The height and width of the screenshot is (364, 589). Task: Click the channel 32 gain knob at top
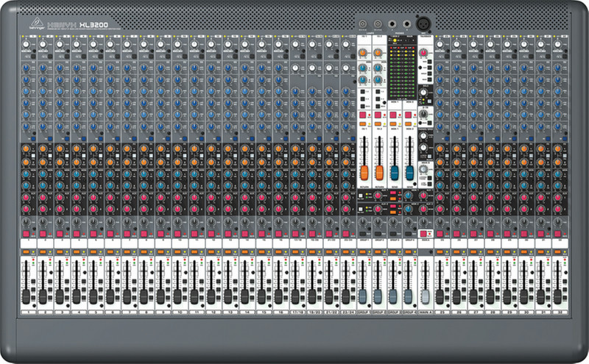559,46
